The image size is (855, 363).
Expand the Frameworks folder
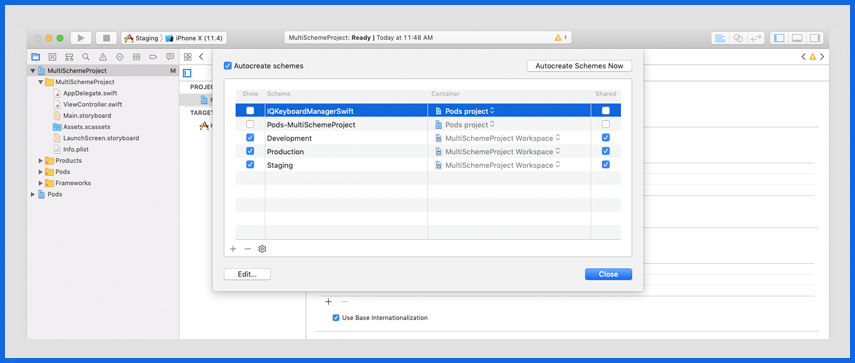coord(40,183)
